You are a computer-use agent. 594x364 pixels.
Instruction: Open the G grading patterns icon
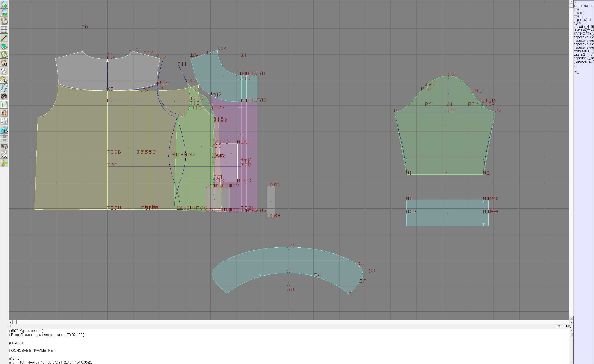pyautogui.click(x=4, y=80)
